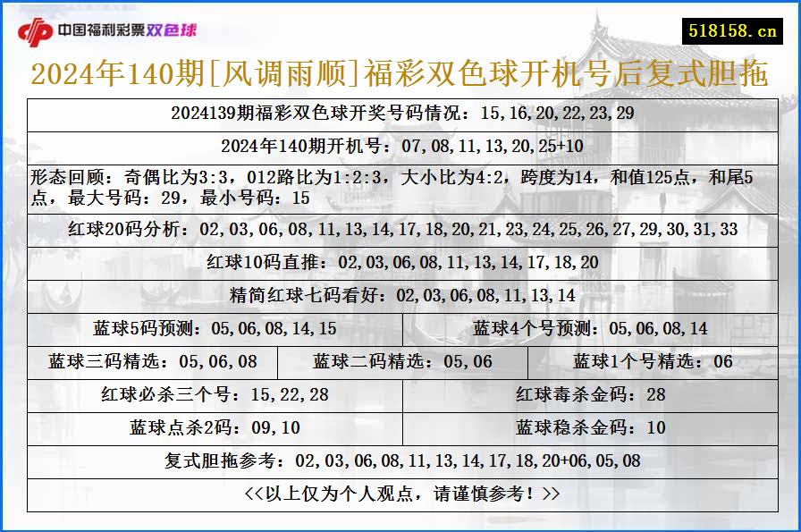The width and height of the screenshot is (801, 532).
Task: Enable the 红球毒杀金码 28 cell
Action: [x=599, y=394]
